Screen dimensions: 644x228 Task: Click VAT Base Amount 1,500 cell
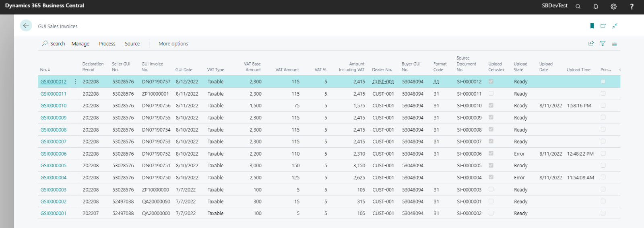pos(256,106)
